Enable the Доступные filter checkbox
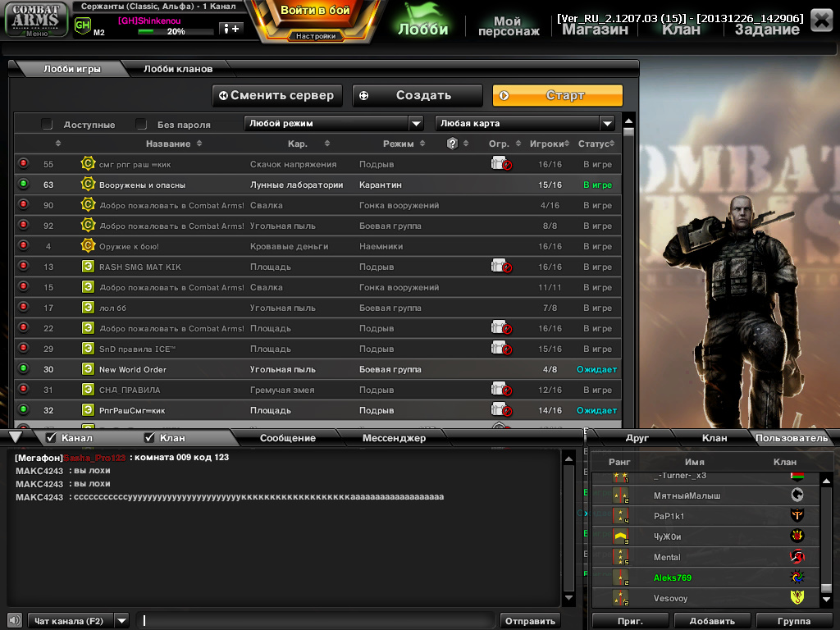Viewport: 840px width, 630px height. (x=47, y=125)
